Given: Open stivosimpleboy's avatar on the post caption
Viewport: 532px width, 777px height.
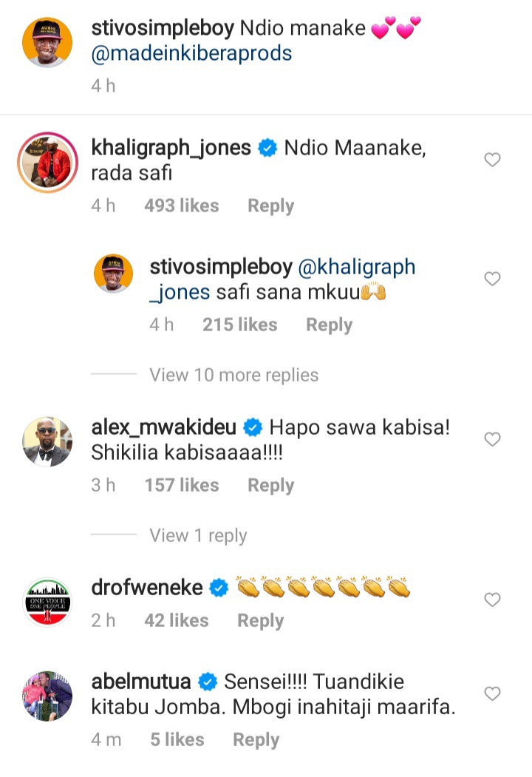Looking at the screenshot, I should pos(47,42).
